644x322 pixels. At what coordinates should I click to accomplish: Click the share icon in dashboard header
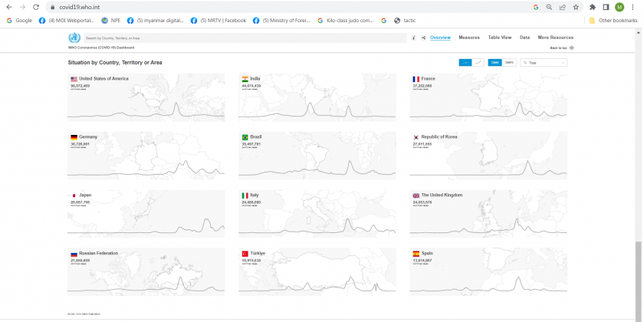point(423,38)
